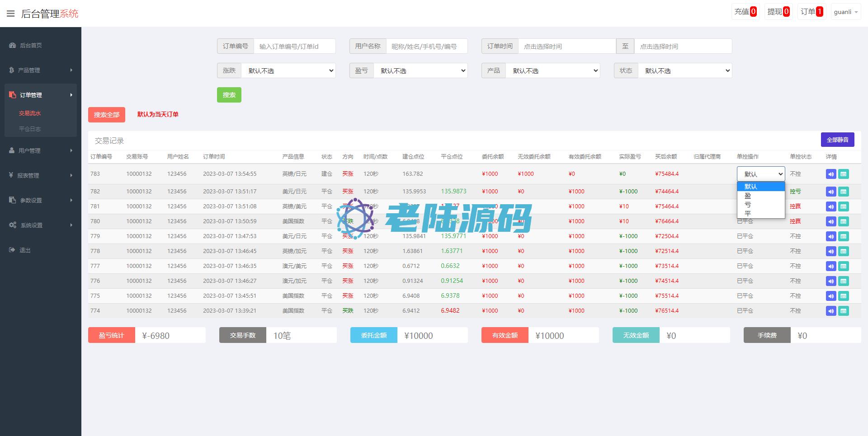Open the details icon for order 782

pyautogui.click(x=843, y=192)
